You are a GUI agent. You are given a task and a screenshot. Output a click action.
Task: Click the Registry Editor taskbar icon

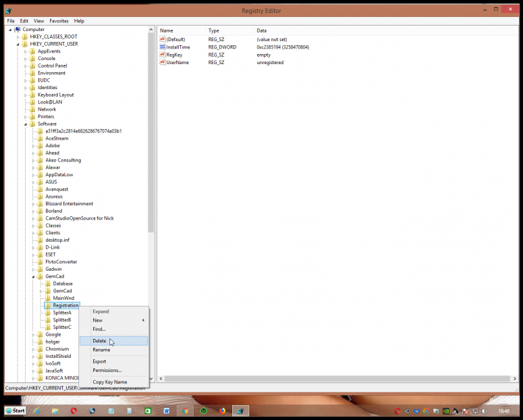pos(240,411)
